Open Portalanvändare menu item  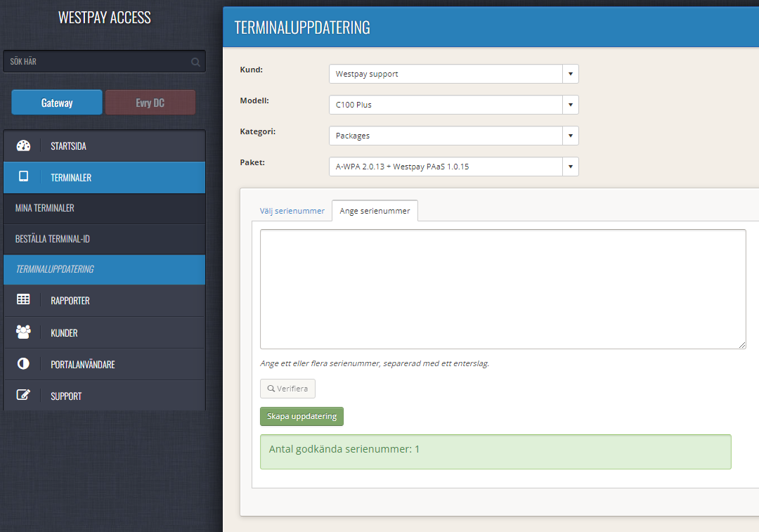coord(105,365)
